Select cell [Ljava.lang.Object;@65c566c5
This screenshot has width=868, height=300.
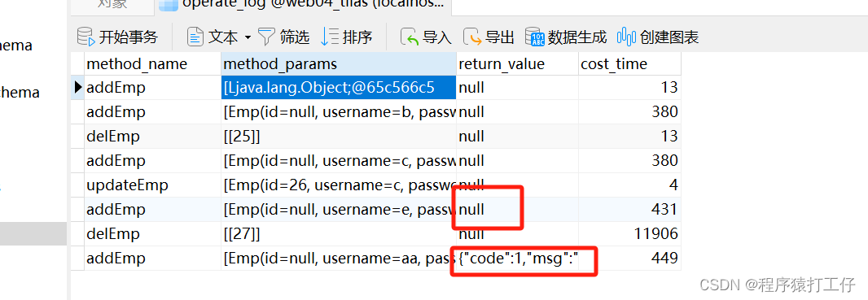coord(338,88)
